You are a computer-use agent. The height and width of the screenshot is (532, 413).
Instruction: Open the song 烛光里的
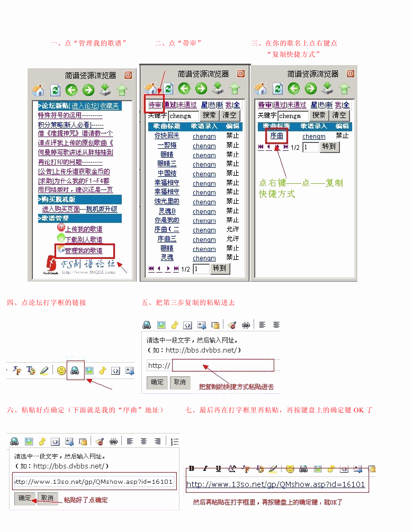[167, 201]
